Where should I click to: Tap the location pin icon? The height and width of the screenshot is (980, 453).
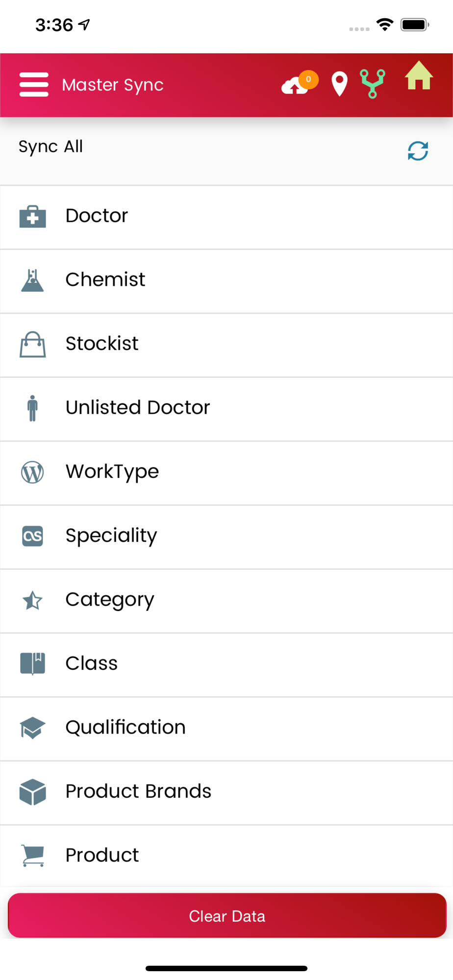[x=339, y=84]
